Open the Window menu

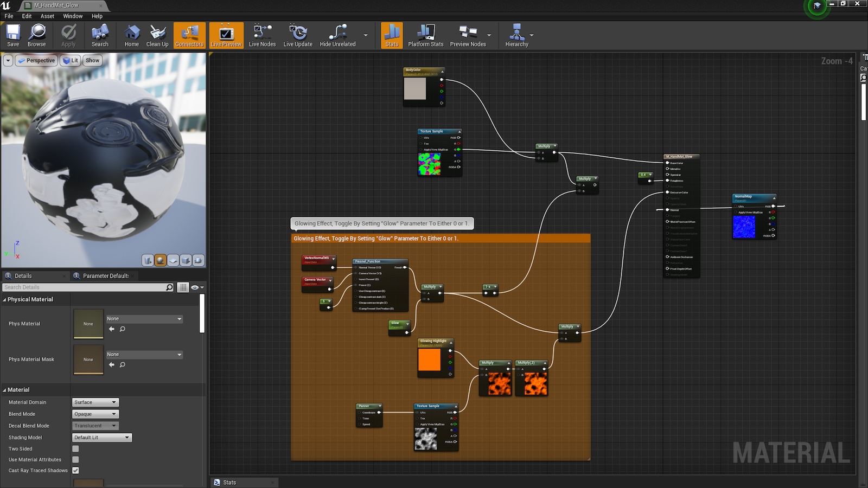click(72, 16)
